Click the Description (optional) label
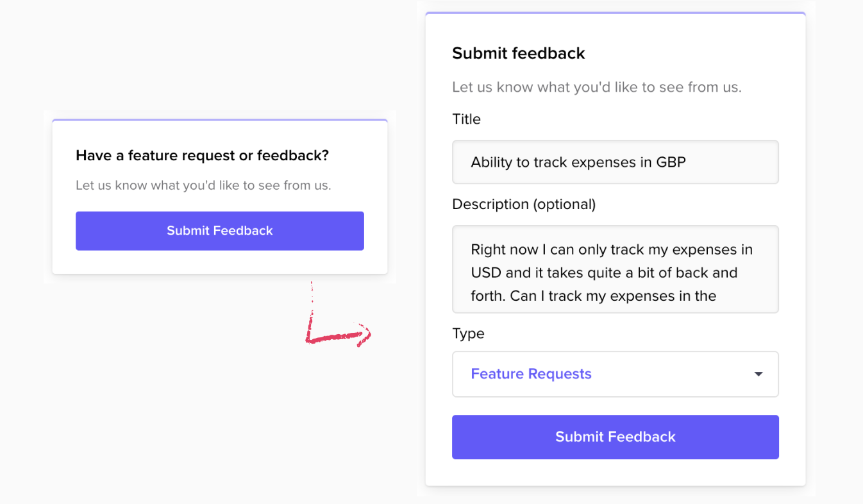The image size is (863, 504). (x=524, y=205)
